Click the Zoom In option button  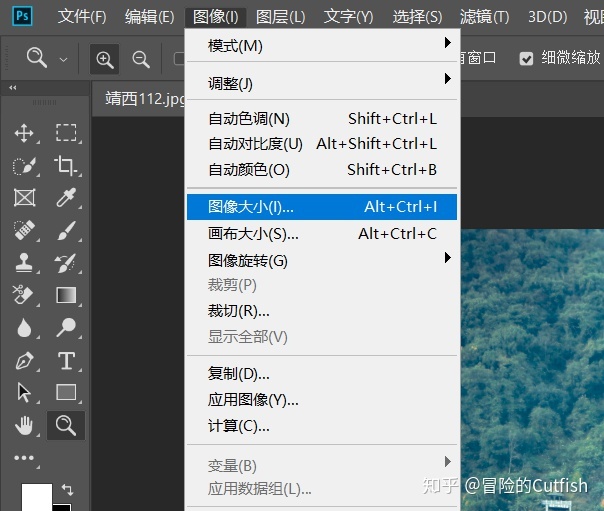click(104, 59)
